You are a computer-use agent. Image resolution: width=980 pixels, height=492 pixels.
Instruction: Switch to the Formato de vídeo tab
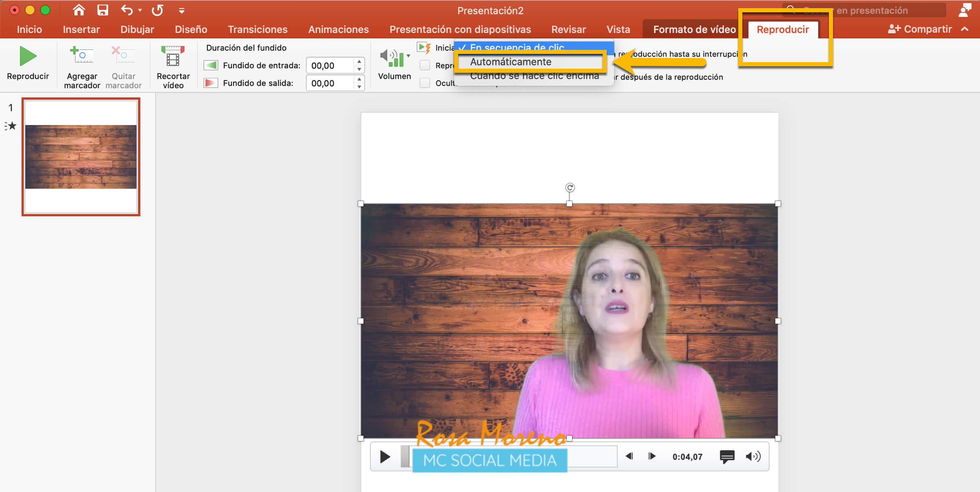tap(694, 29)
